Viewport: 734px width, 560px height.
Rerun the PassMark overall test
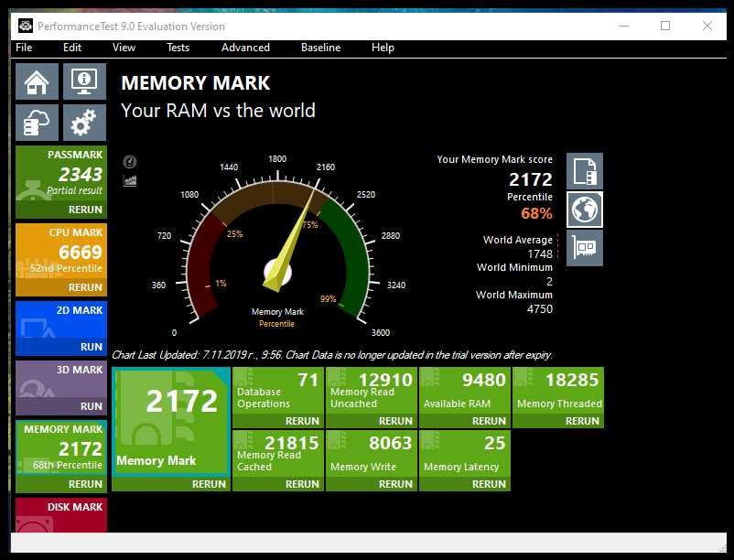click(85, 210)
